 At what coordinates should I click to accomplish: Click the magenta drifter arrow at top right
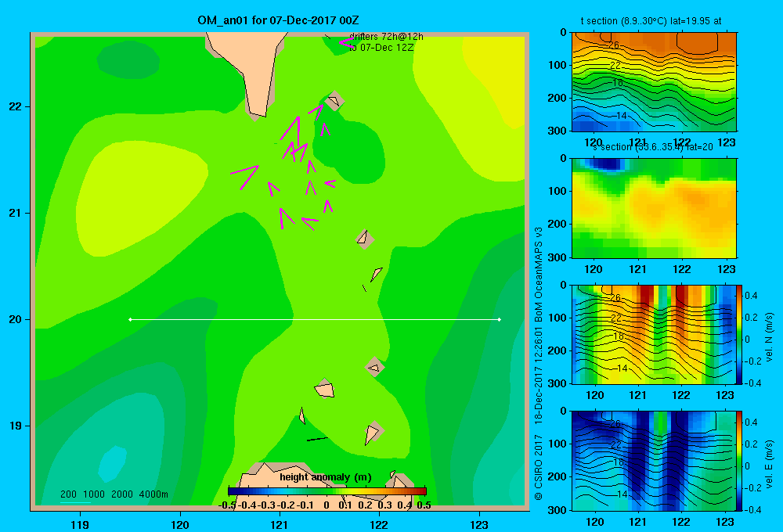coord(347,43)
